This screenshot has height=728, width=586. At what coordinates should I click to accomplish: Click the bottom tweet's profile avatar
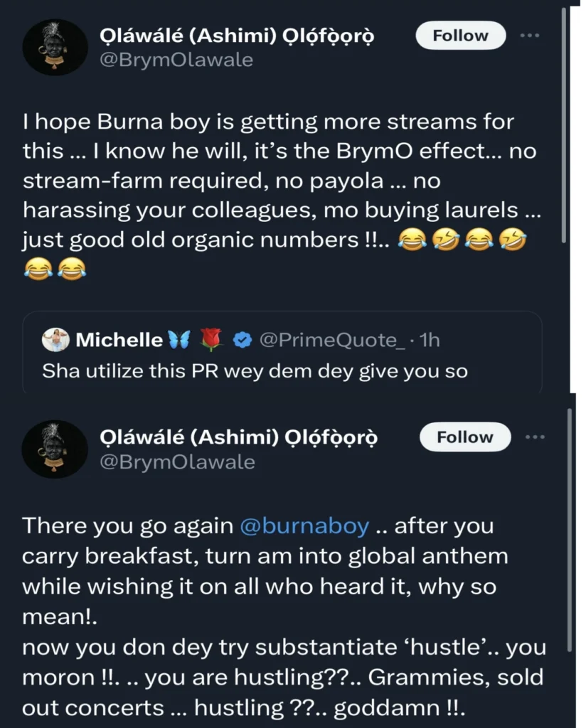[x=55, y=449]
